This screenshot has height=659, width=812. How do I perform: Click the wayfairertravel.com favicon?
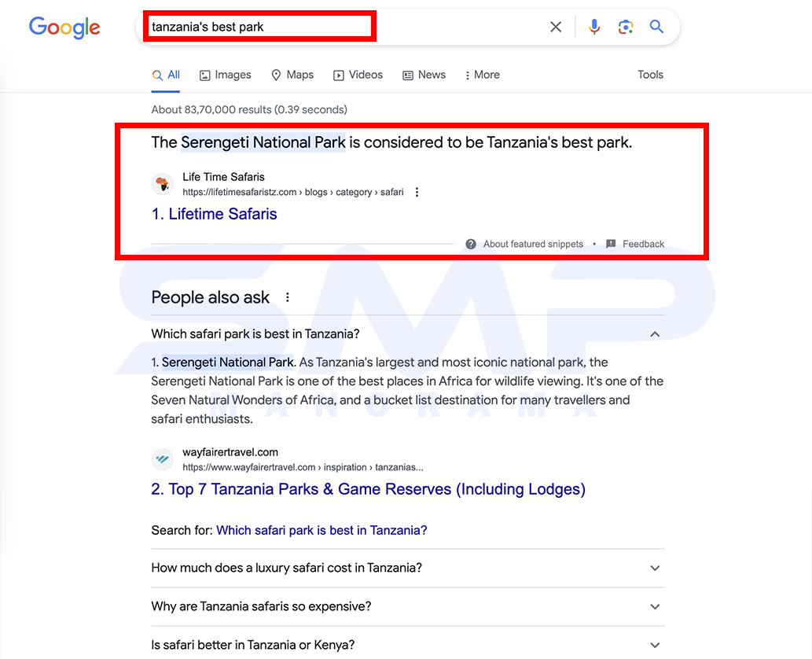pyautogui.click(x=163, y=459)
